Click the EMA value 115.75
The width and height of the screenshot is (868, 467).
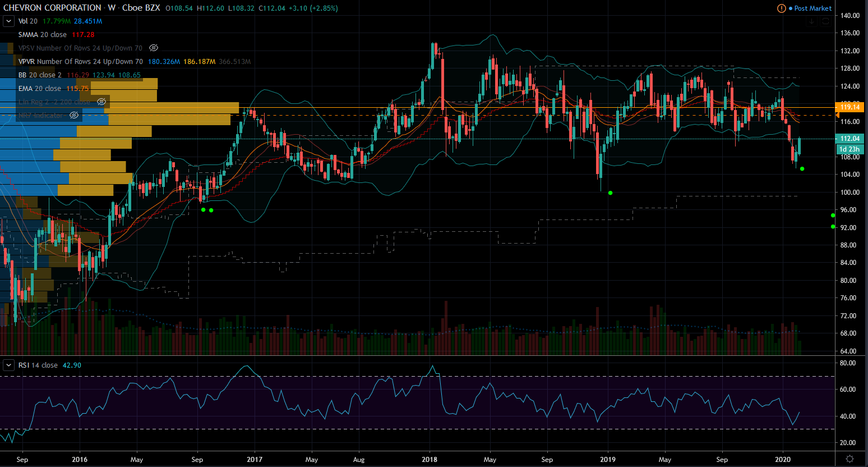(x=77, y=89)
